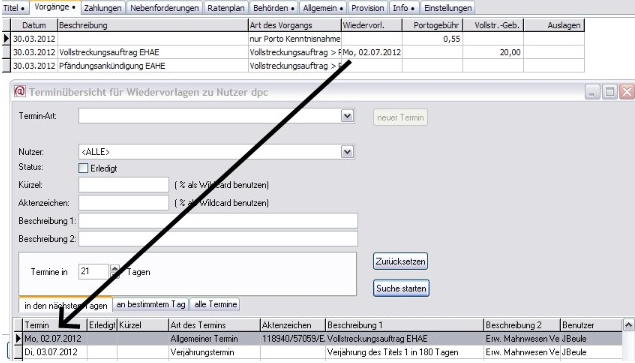Select the Mo, 02.07.2012 Termin row

(318, 338)
